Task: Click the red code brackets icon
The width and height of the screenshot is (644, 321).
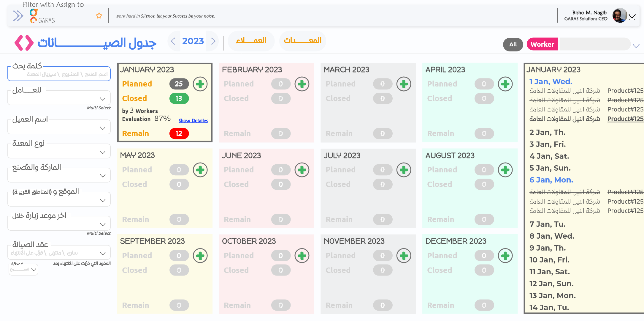Action: 24,43
